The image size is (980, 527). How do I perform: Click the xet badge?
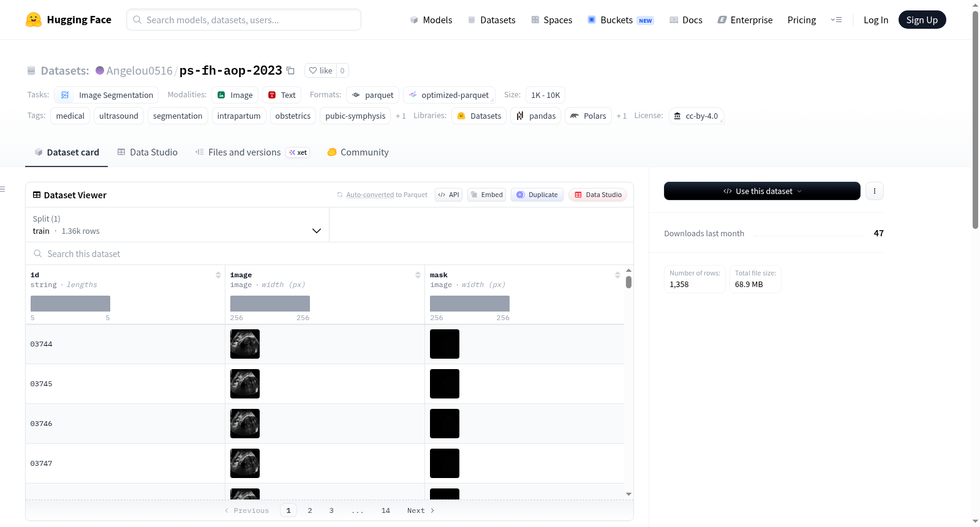point(298,152)
